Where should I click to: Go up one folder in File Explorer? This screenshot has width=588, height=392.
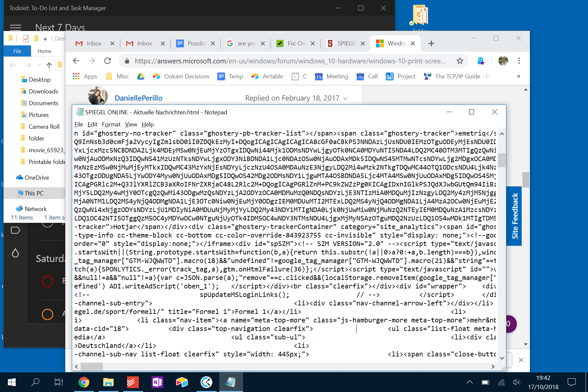click(x=49, y=65)
